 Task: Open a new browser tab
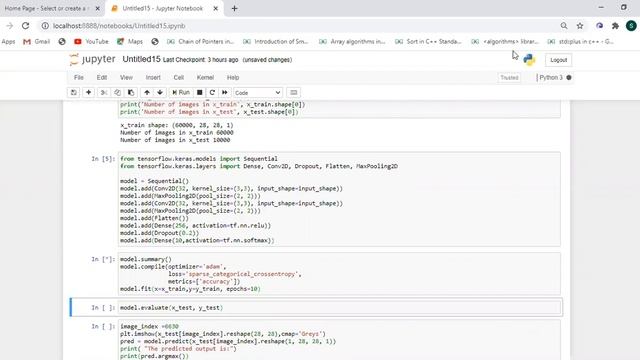pyautogui.click(x=234, y=9)
